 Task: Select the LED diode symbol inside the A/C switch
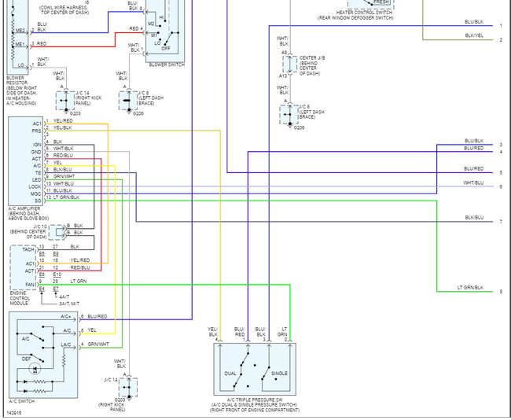pos(35,369)
